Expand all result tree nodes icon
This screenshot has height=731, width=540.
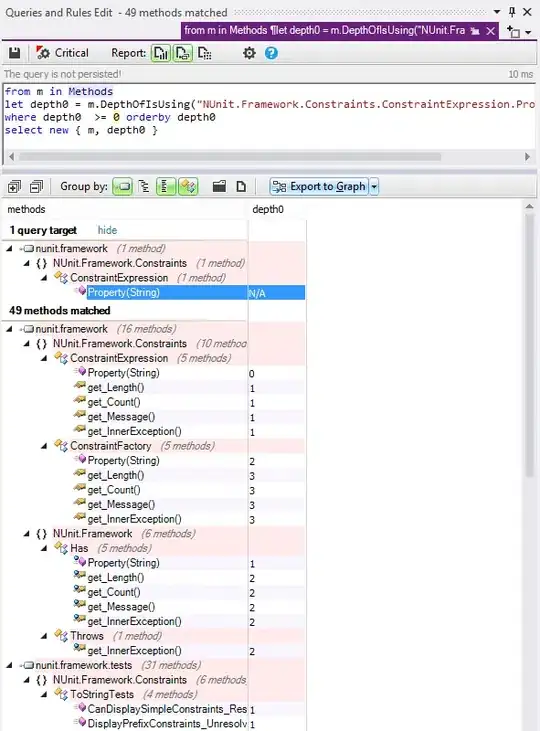[x=14, y=187]
